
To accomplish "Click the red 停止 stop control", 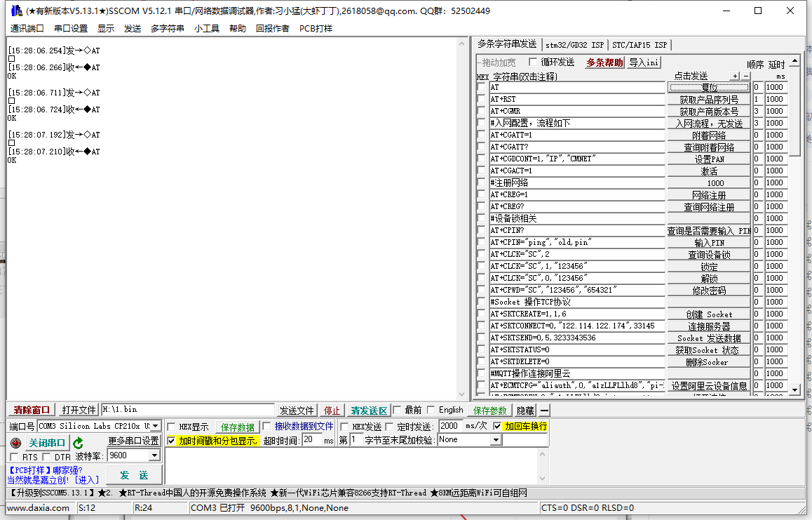I will click(x=331, y=410).
